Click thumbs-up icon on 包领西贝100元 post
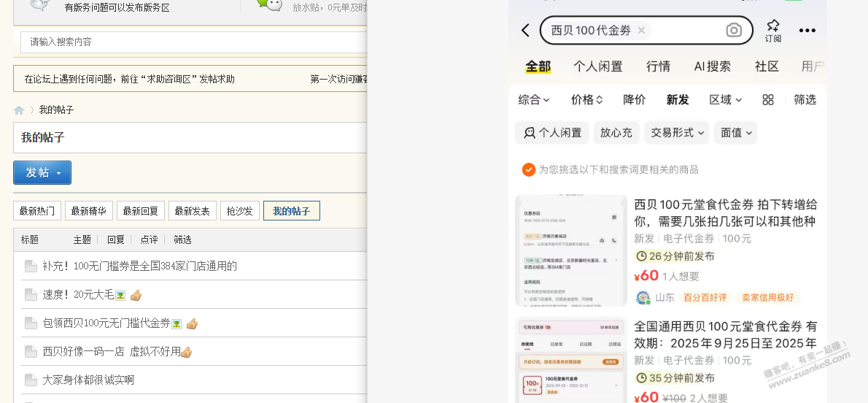 coord(192,323)
